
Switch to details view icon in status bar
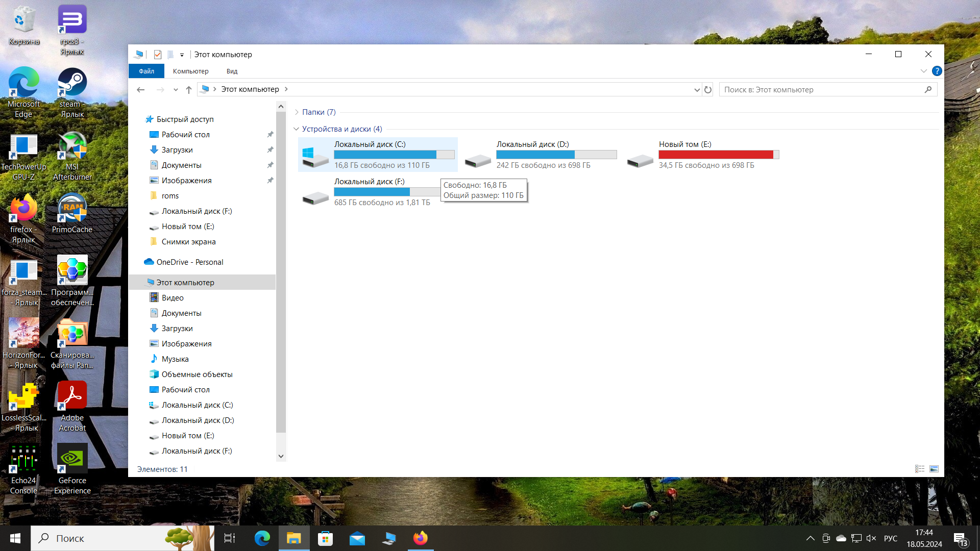920,469
